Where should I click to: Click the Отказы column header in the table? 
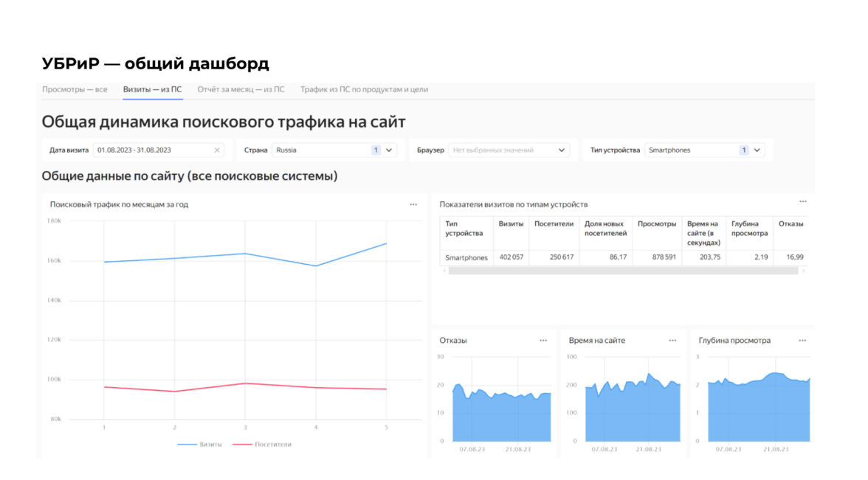click(x=790, y=224)
